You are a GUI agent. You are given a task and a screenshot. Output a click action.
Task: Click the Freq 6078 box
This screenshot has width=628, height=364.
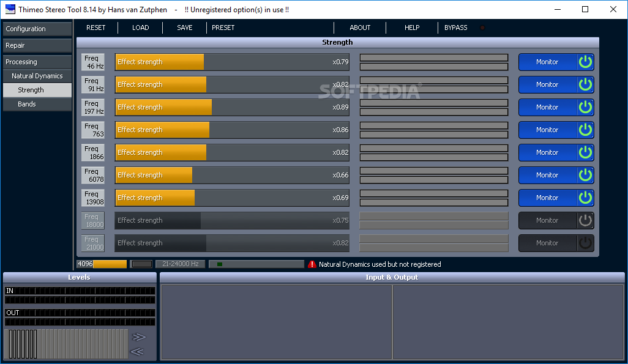coord(93,175)
